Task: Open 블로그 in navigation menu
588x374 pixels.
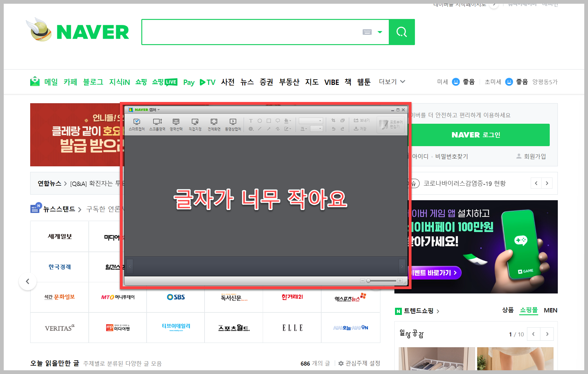Action: tap(93, 82)
